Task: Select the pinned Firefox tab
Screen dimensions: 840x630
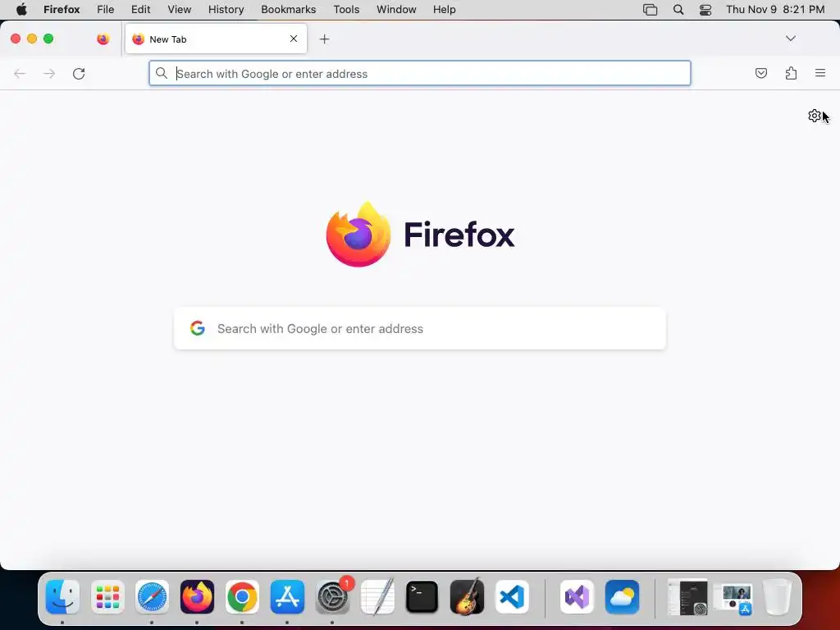Action: (x=103, y=39)
